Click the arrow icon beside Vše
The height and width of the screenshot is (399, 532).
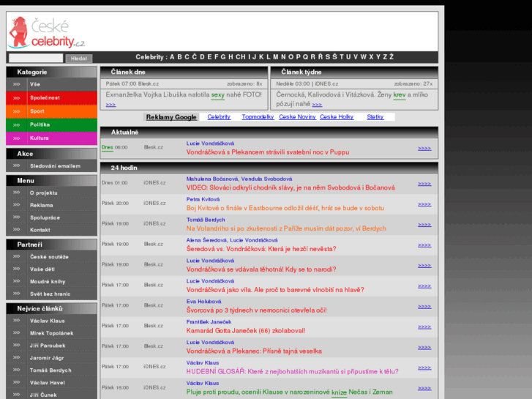coord(16,84)
